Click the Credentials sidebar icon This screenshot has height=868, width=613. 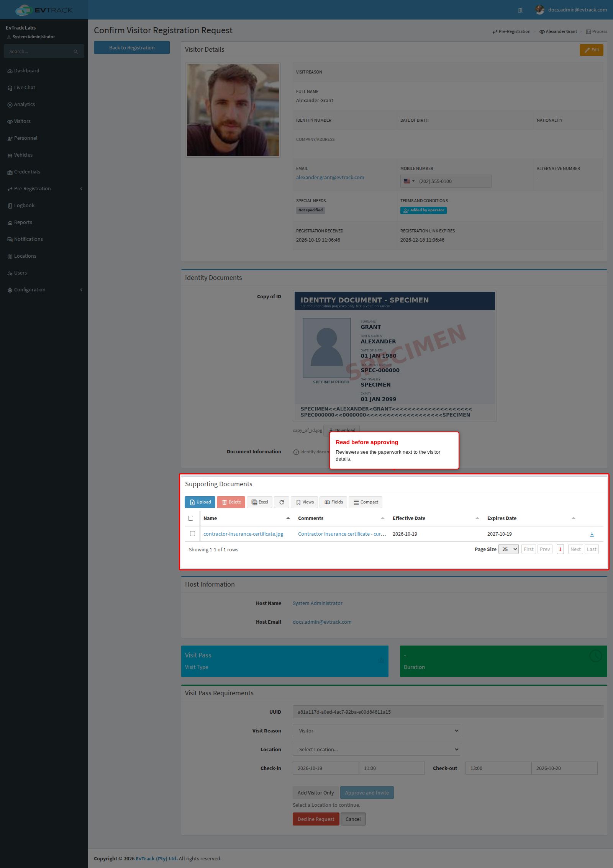pyautogui.click(x=10, y=172)
